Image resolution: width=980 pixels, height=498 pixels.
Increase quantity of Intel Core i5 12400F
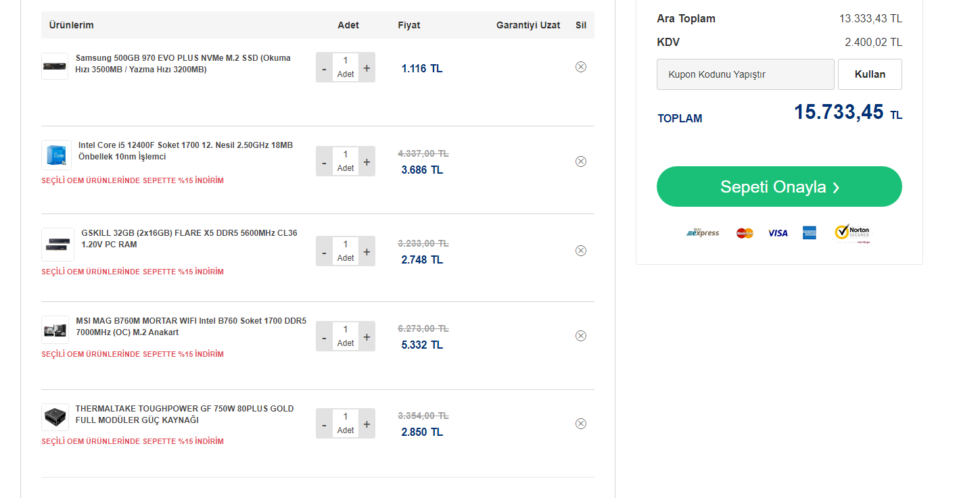[367, 162]
